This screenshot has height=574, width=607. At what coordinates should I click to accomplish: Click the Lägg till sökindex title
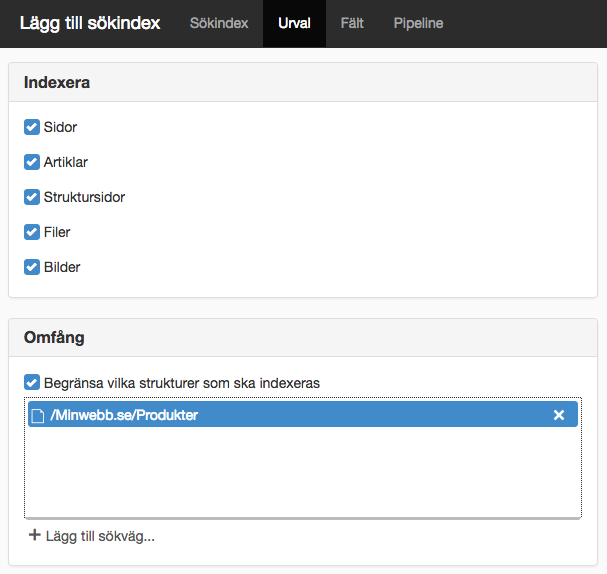(90, 23)
